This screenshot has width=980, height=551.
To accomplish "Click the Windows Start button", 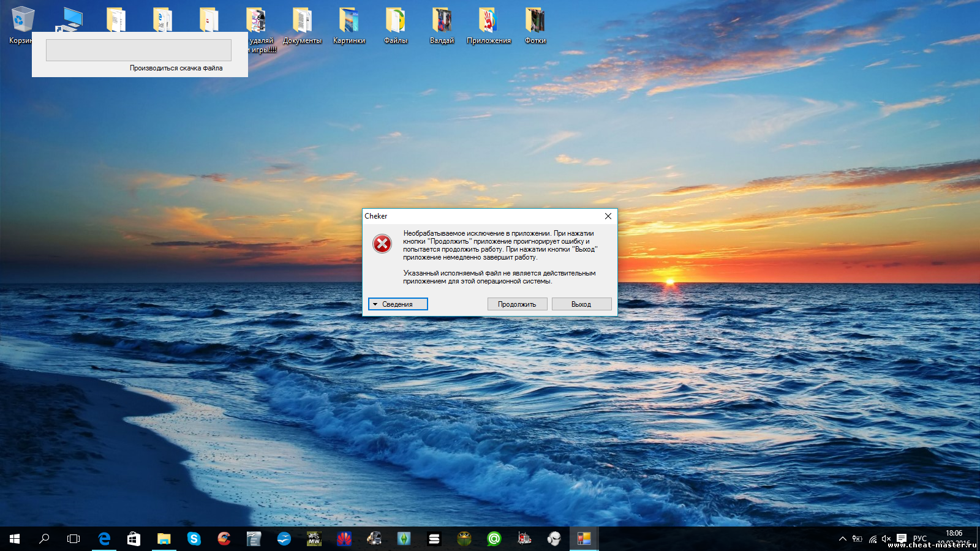I will click(15, 539).
